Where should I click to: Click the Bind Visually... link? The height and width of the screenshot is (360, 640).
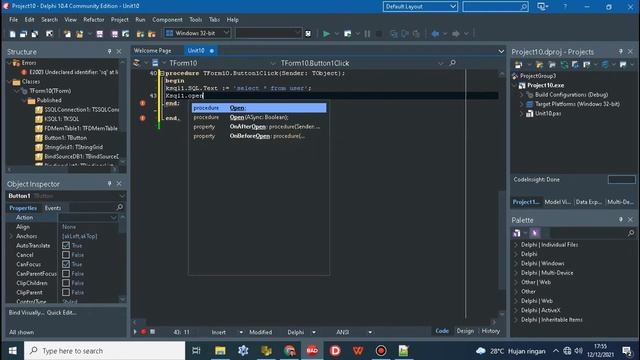27,313
